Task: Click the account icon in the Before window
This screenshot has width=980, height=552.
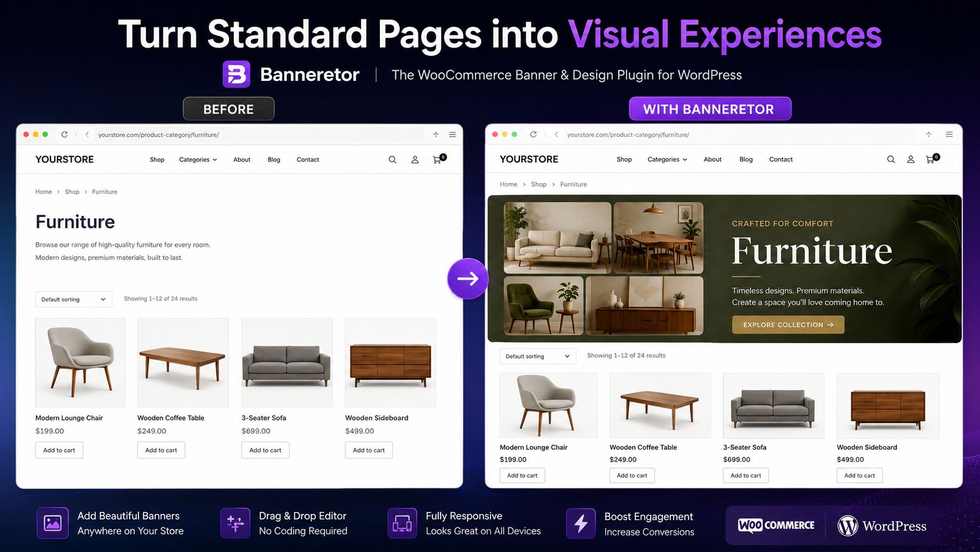Action: 415,160
